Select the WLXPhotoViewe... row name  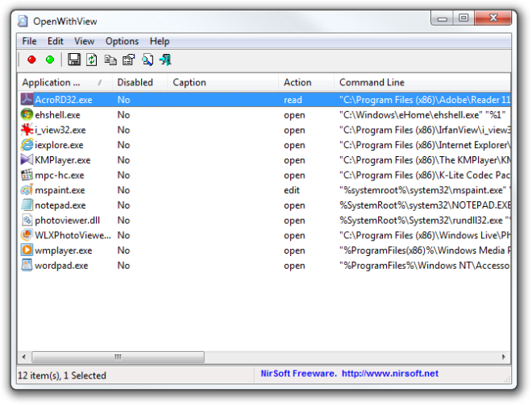coord(73,235)
